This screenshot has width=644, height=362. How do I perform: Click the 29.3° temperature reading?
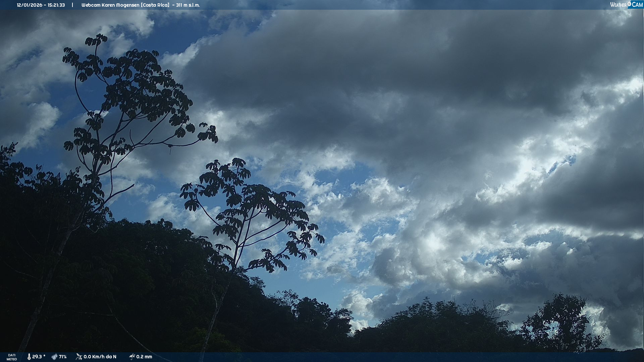pos(39,357)
